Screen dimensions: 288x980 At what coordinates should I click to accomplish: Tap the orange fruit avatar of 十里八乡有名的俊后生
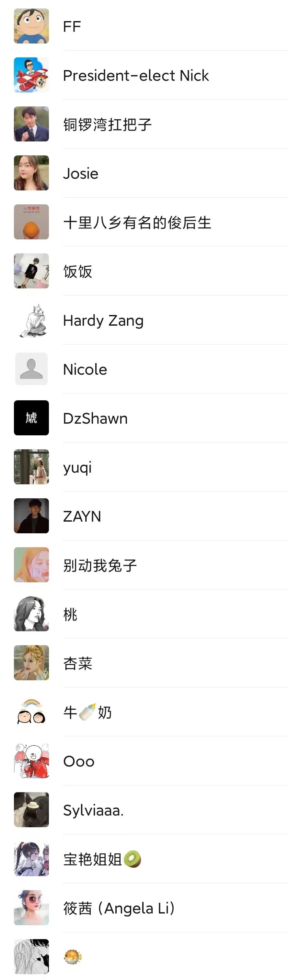[31, 222]
